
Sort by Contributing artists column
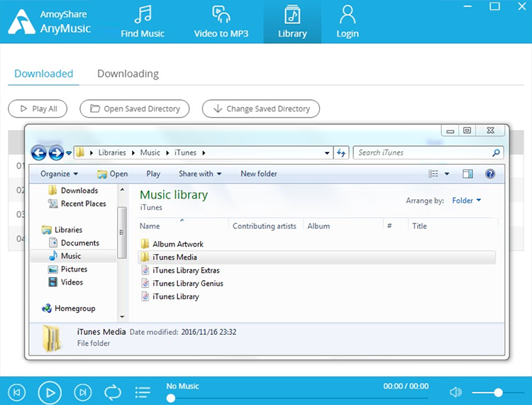point(265,226)
